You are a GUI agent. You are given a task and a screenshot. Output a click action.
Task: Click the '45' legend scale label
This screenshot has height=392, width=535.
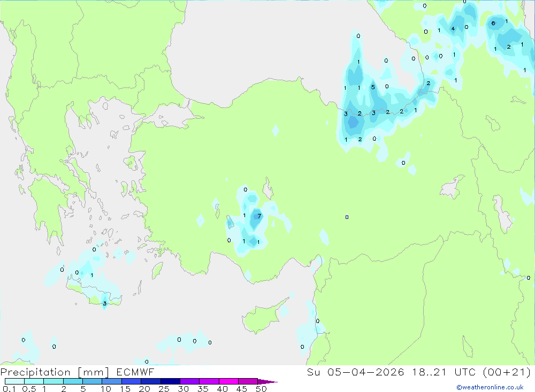click(x=242, y=389)
